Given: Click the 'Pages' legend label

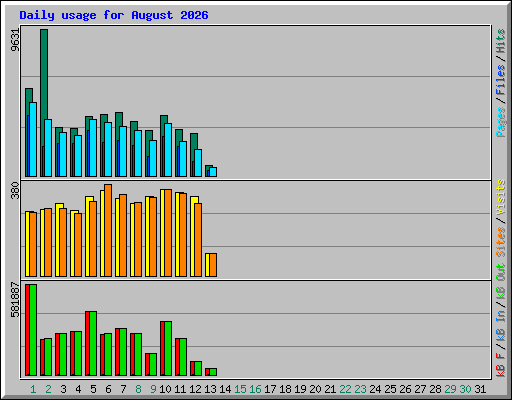Looking at the screenshot, I should pos(500,122).
